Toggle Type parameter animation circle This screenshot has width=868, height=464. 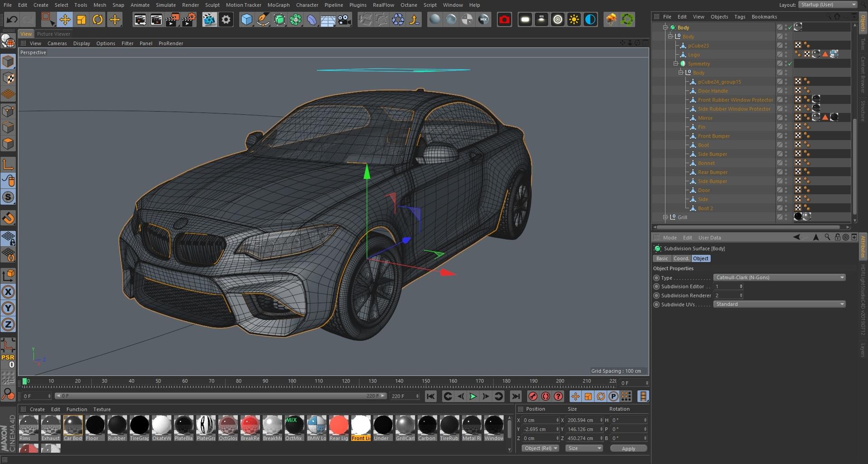point(656,278)
